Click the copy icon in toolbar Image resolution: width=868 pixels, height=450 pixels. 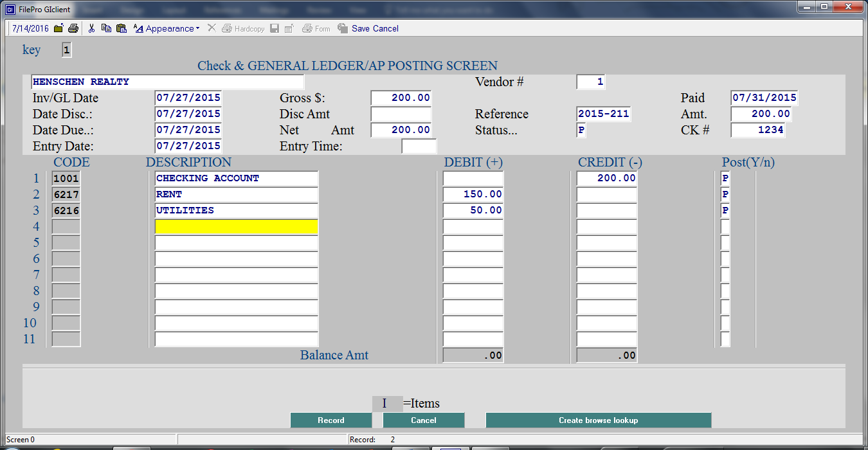pos(106,28)
